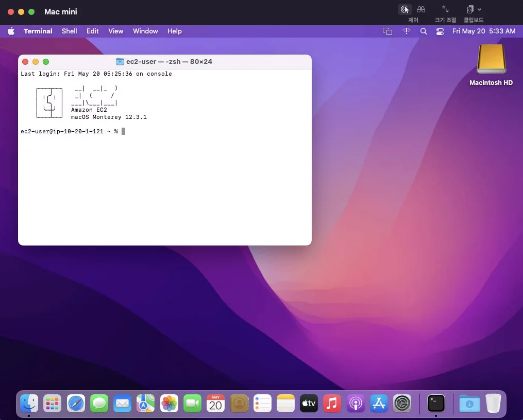Open the Music app icon
Screen dimensions: 523x420
[x=332, y=404]
